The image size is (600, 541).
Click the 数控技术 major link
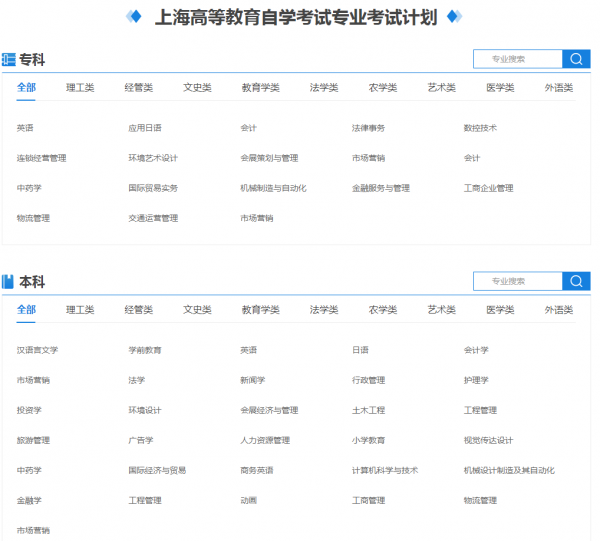click(x=480, y=128)
